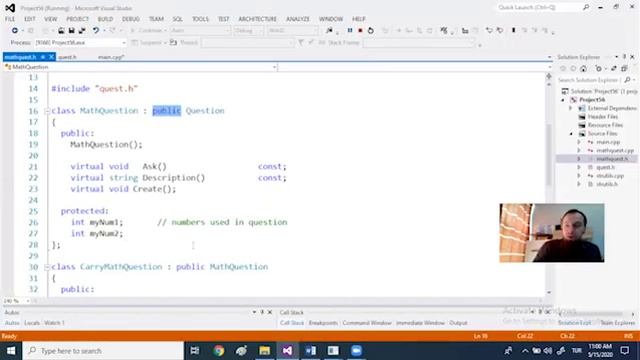The image size is (640, 360).
Task: Close the mathquest.h tab
Action: click(51, 57)
